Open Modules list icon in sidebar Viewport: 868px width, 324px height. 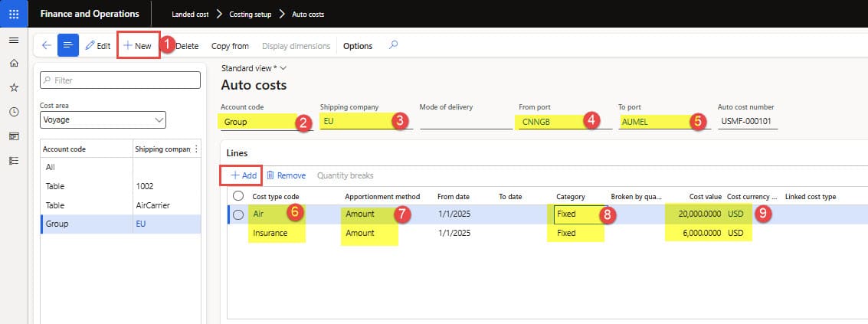14,160
